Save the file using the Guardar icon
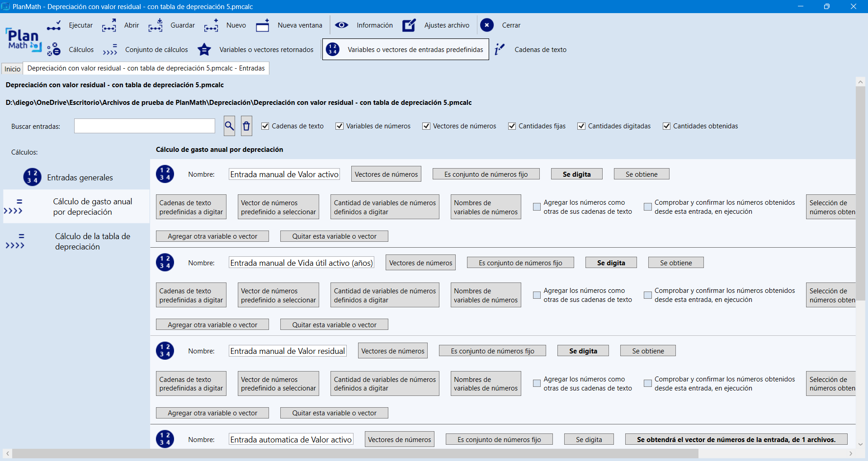This screenshot has width=868, height=461. (155, 25)
